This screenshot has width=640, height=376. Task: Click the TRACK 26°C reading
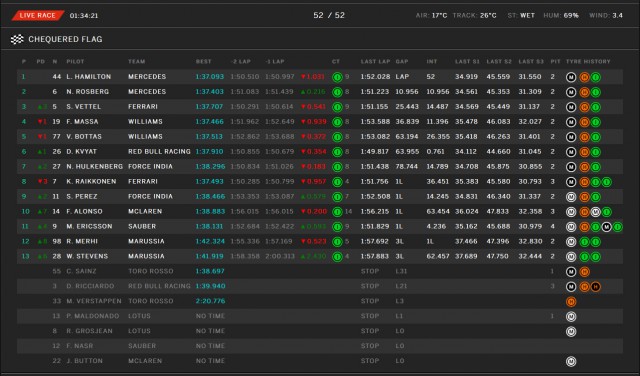(x=475, y=16)
